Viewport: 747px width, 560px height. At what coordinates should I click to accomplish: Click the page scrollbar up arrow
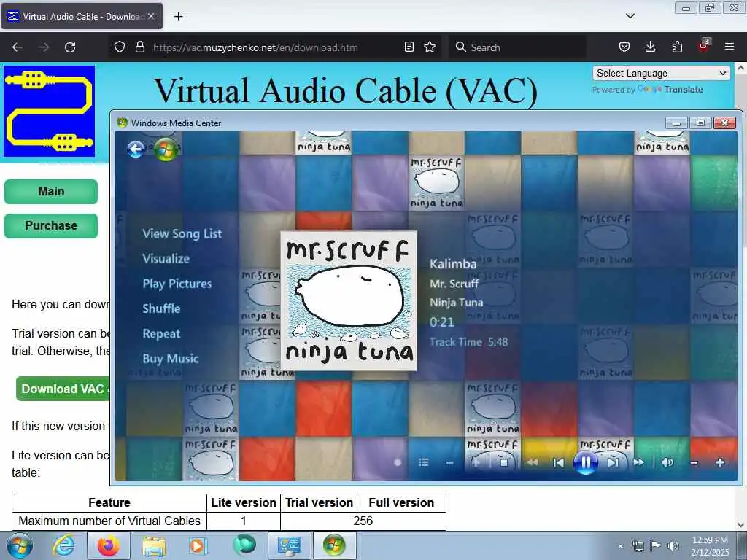point(741,68)
